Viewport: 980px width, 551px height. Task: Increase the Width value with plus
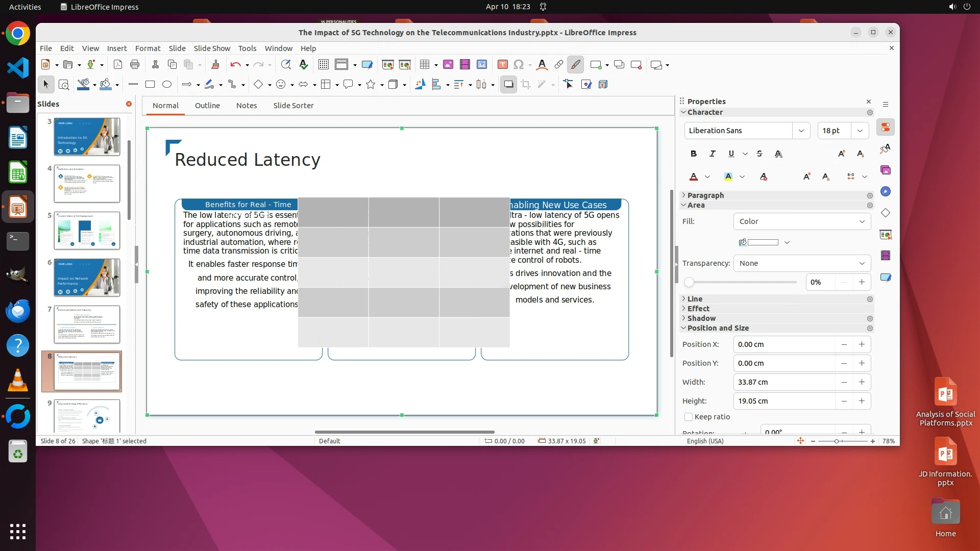(x=862, y=382)
